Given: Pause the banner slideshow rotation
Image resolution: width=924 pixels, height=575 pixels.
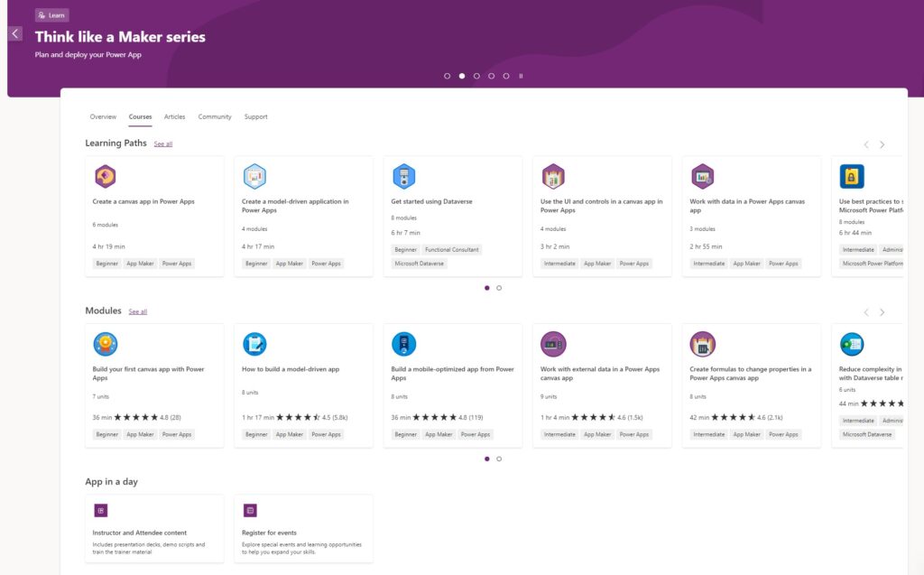Looking at the screenshot, I should pyautogui.click(x=521, y=76).
